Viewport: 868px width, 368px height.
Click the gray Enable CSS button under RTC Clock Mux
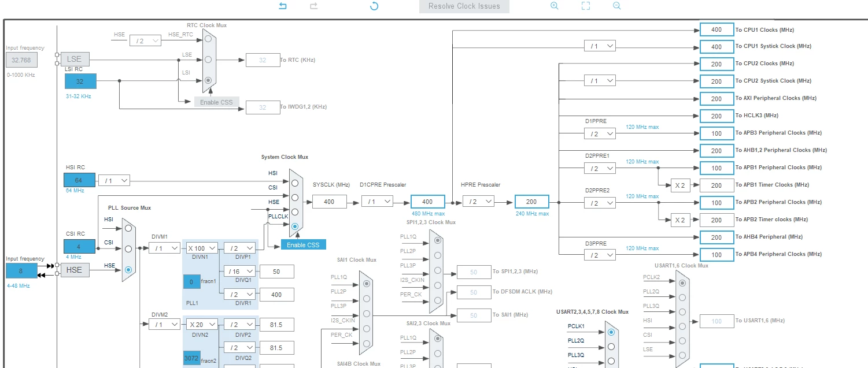pyautogui.click(x=216, y=102)
